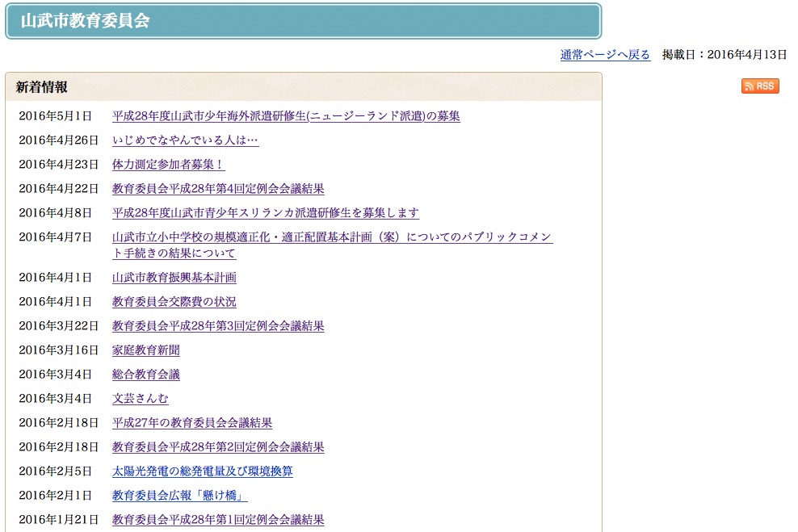Image resolution: width=798 pixels, height=532 pixels.
Task: Open 教育委員会広報「懸け橋」 newsletter
Action: (179, 495)
